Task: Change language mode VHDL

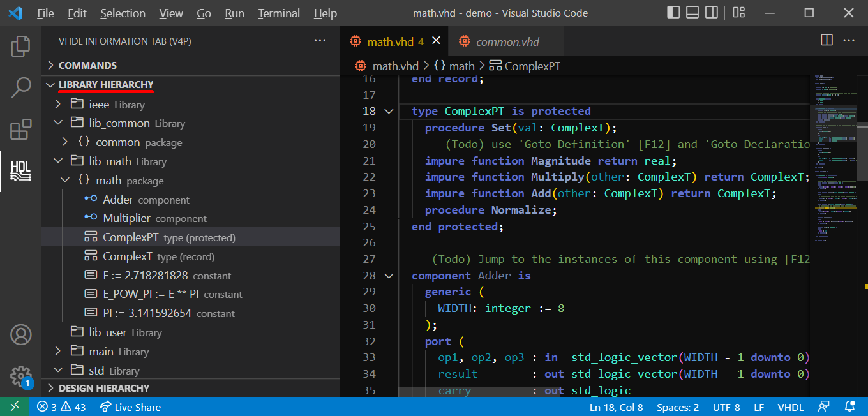Action: click(x=791, y=407)
